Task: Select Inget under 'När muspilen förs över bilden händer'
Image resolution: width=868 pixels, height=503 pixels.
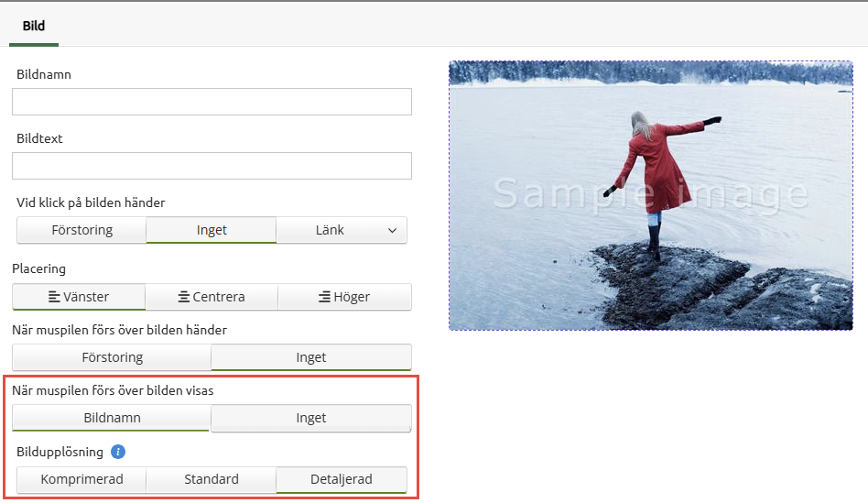Action: (311, 357)
